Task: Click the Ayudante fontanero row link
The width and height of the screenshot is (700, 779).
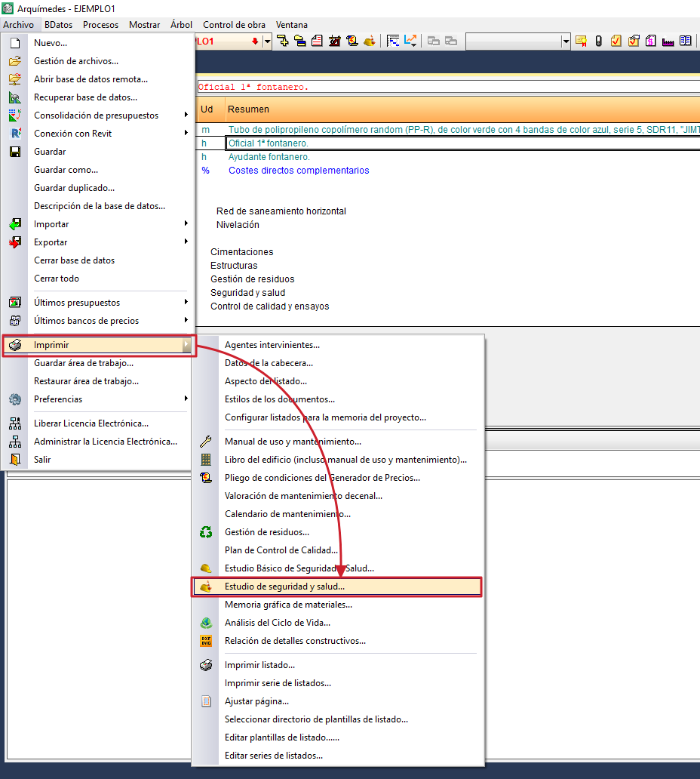Action: [269, 157]
